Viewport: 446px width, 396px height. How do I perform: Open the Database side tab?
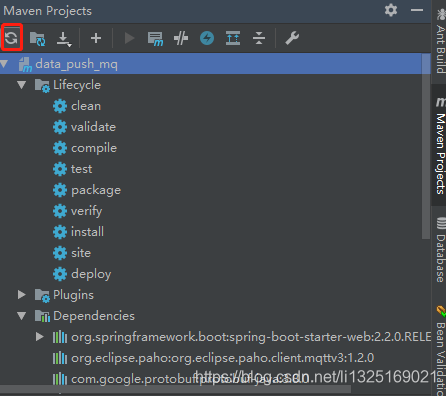(440, 249)
